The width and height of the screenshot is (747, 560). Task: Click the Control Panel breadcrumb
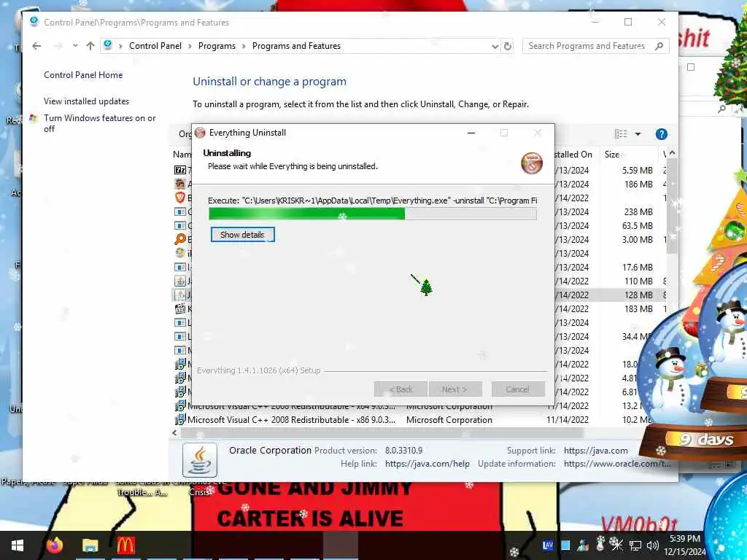coord(155,46)
